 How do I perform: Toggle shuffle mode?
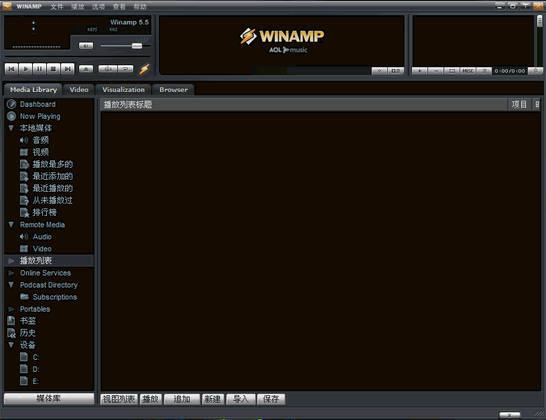click(x=108, y=69)
